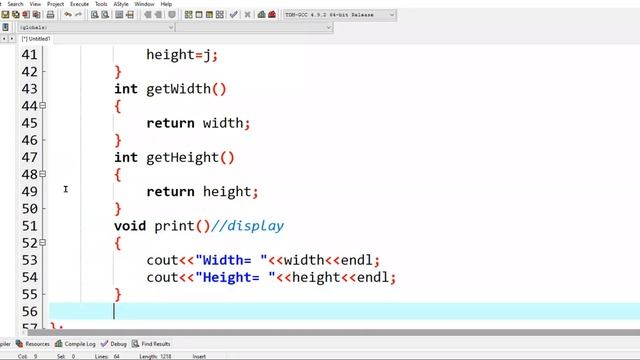The width and height of the screenshot is (640, 360).
Task: Click the first greyed left-arrow page icon
Action: point(147,15)
